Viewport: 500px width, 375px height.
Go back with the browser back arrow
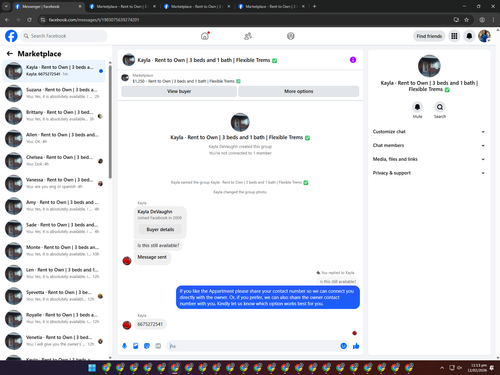(7, 20)
